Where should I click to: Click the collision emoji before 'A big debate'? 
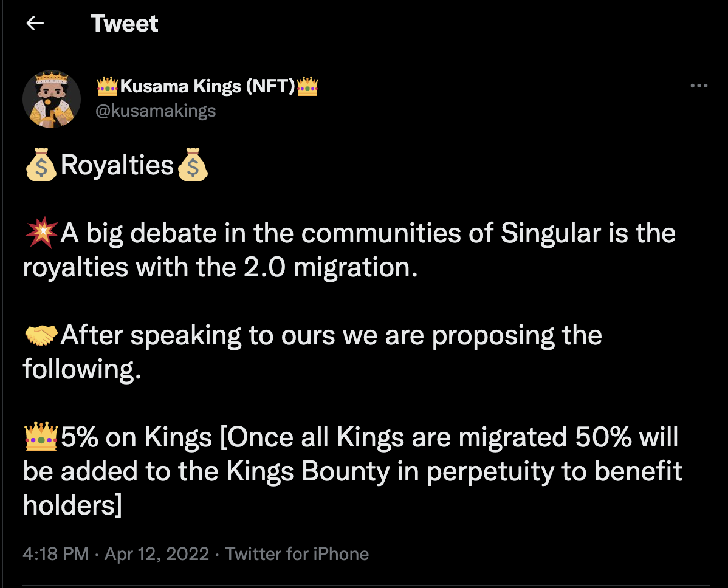coord(41,233)
